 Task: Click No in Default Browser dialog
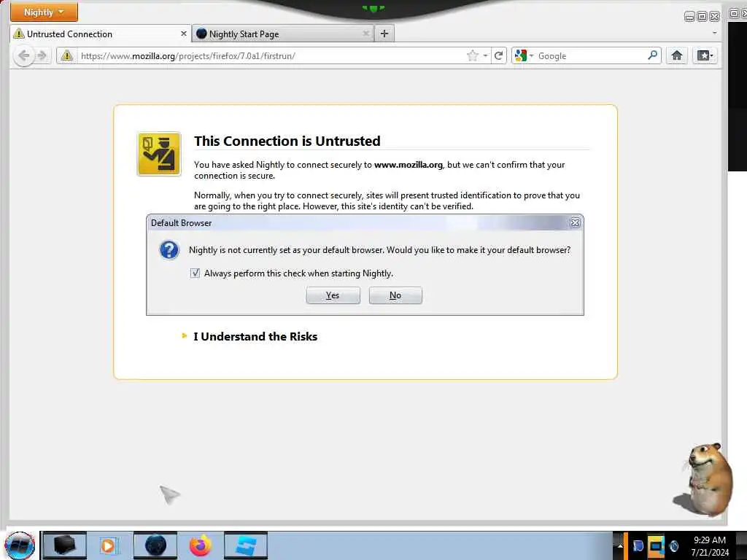395,295
